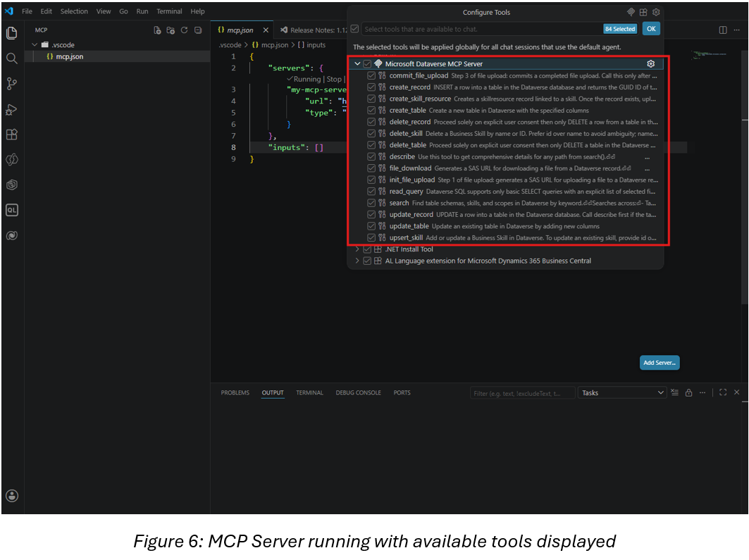Screen dimensions: 749x560
Task: Click the Add Server button
Action: point(660,363)
